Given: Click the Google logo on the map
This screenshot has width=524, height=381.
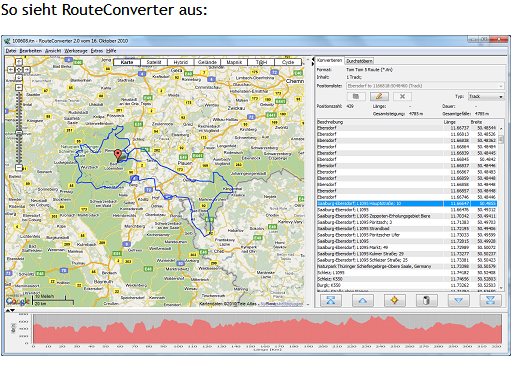Looking at the screenshot, I should [18, 301].
